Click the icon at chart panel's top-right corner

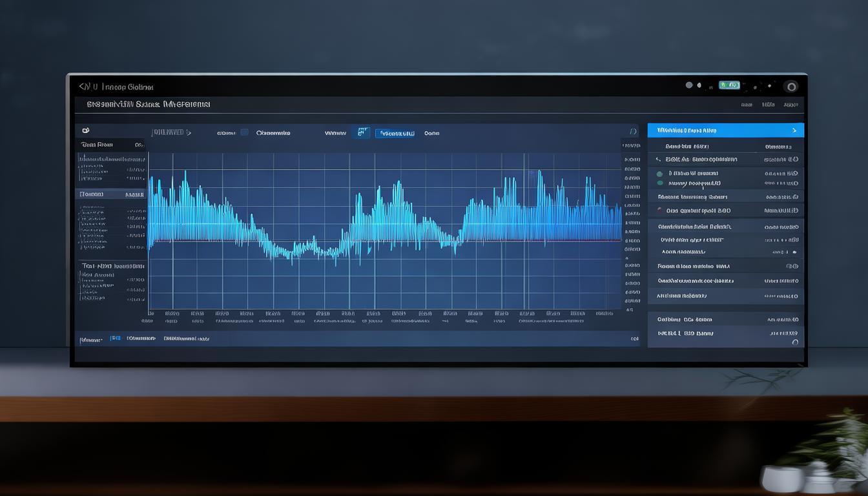(632, 132)
